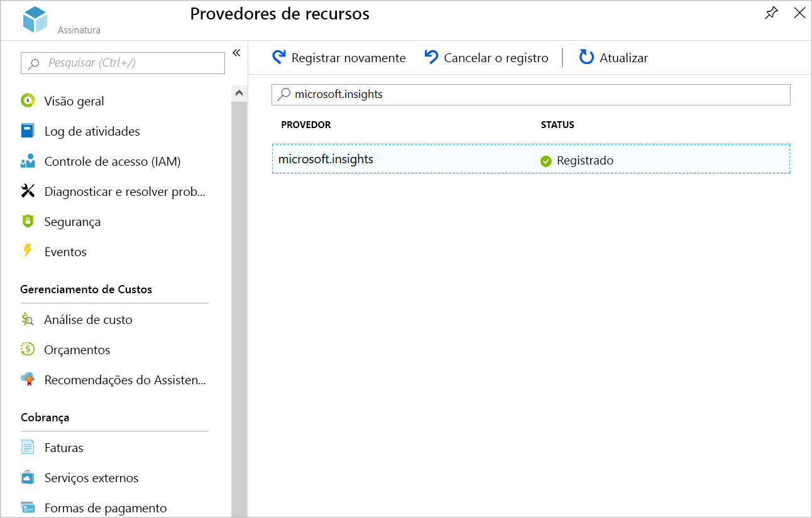Sort by PROVEDOR column header
812x518 pixels.
305,125
